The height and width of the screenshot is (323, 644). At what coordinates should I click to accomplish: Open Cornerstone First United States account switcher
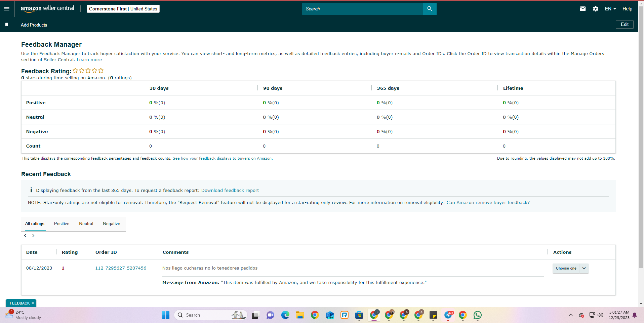123,9
